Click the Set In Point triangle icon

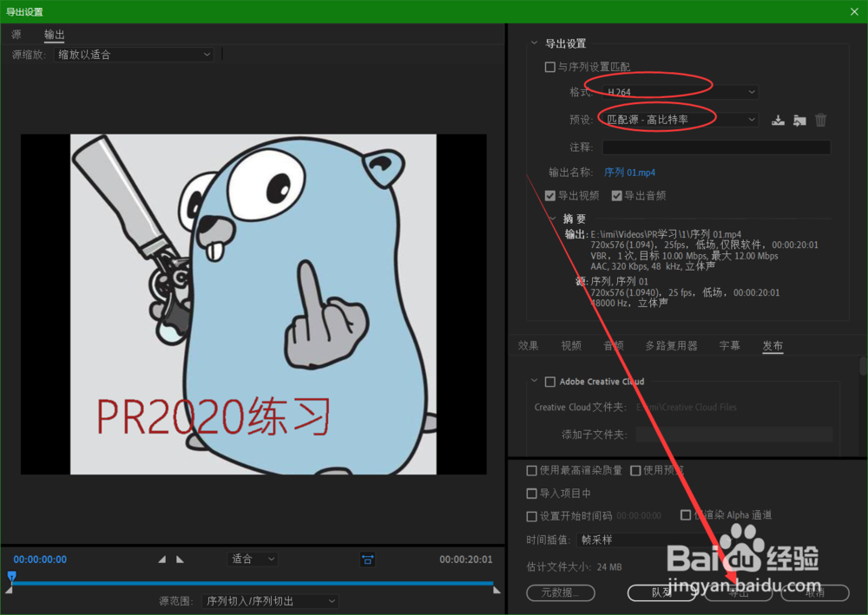pos(161,559)
